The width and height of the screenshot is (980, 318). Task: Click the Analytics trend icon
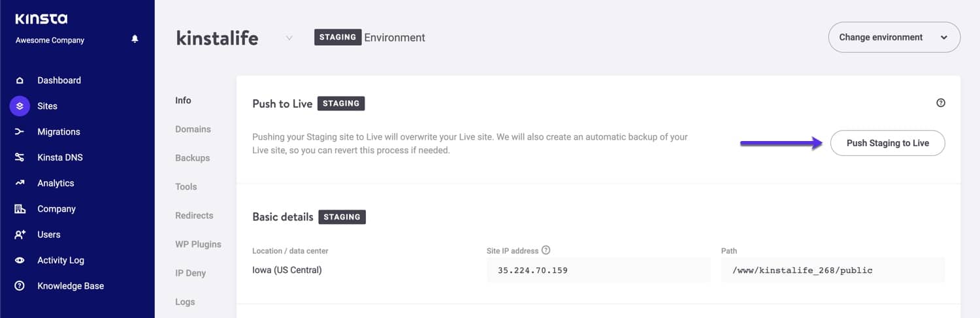pos(20,183)
